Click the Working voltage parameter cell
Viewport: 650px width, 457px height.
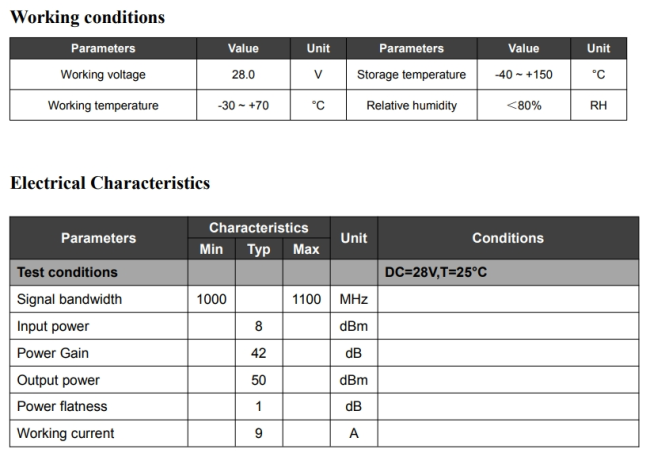(x=103, y=75)
